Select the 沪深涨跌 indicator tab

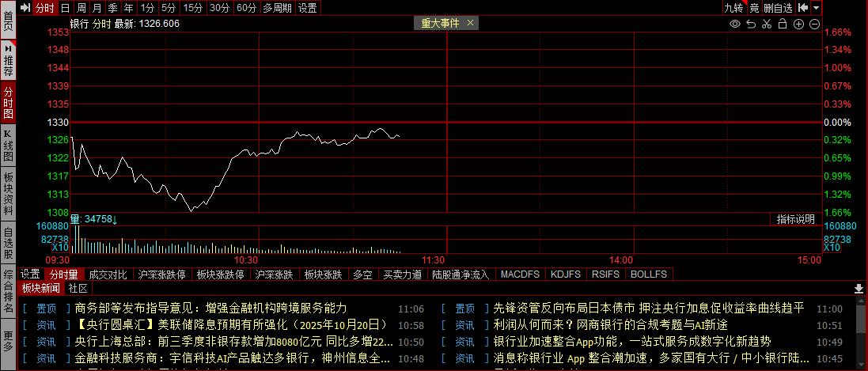click(x=274, y=274)
